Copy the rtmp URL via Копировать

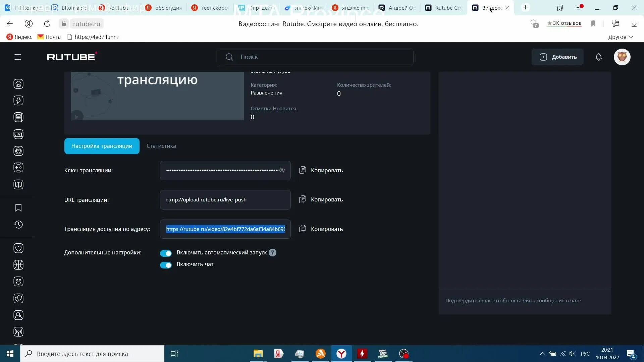(327, 199)
